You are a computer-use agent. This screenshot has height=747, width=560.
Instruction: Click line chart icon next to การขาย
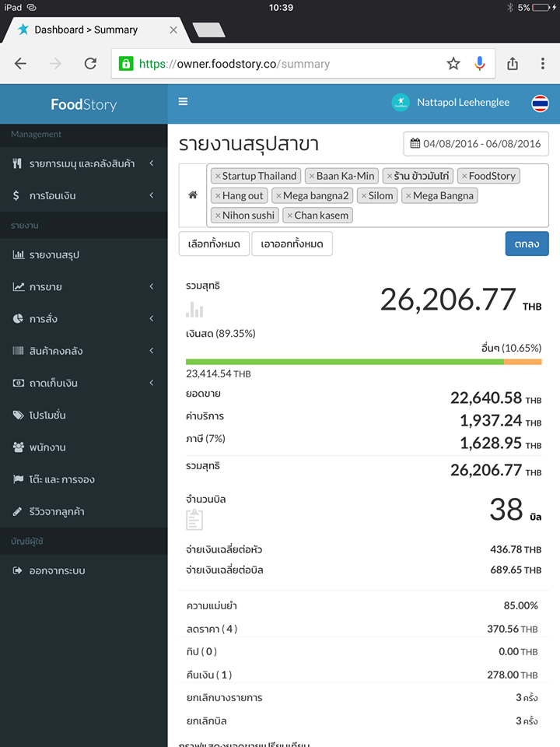click(x=18, y=287)
